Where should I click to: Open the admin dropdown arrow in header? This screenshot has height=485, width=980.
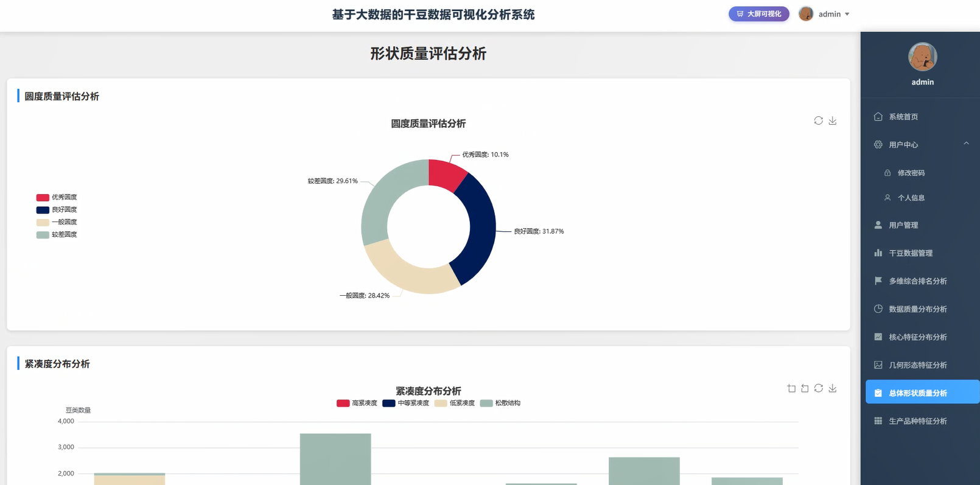[847, 14]
